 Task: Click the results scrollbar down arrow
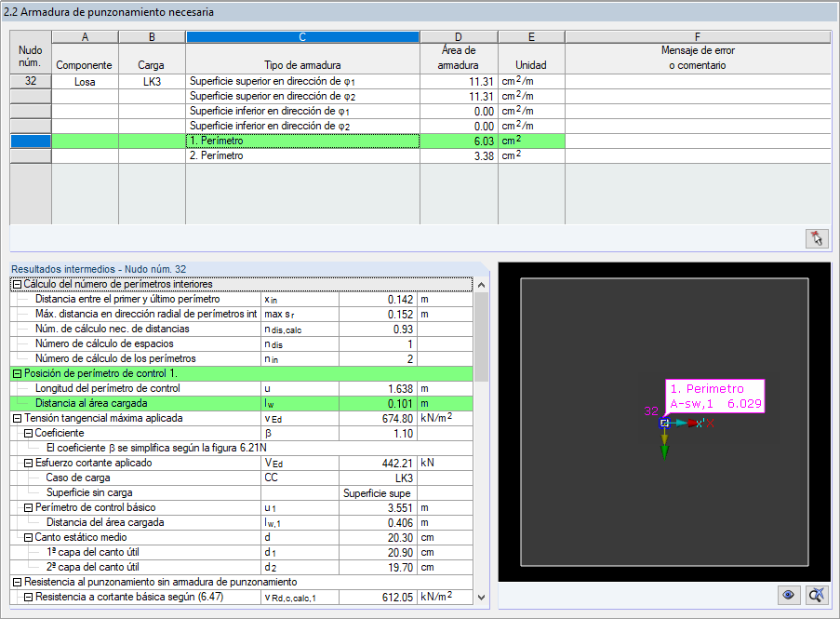pyautogui.click(x=481, y=597)
